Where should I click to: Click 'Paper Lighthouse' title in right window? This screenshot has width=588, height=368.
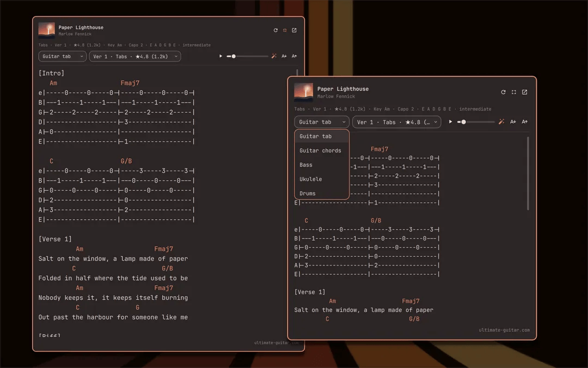[343, 89]
